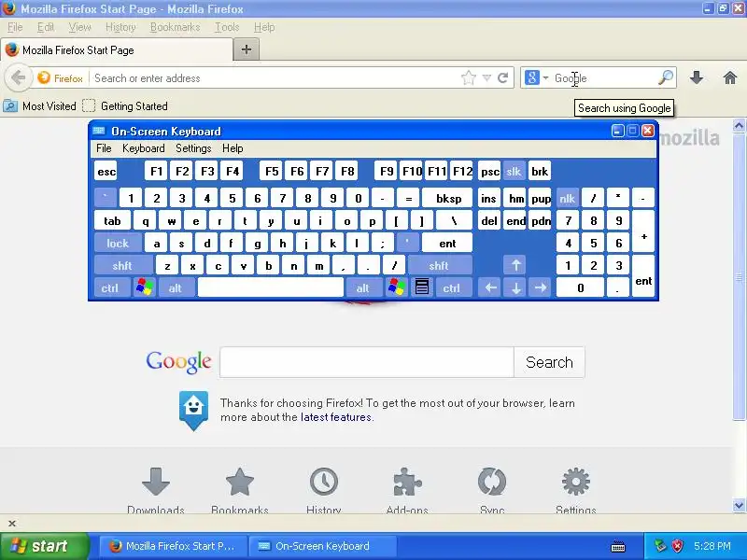The width and height of the screenshot is (747, 560).
Task: Click the Google Search button
Action: tap(549, 362)
